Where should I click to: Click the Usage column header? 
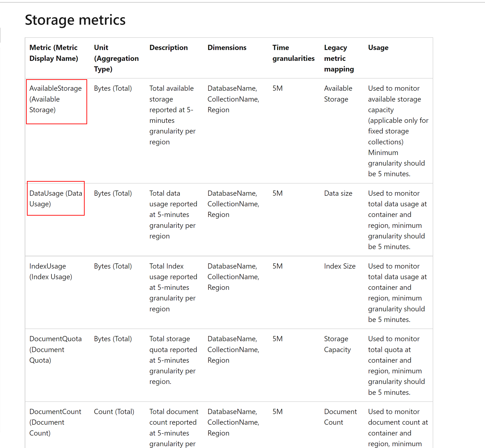(378, 48)
